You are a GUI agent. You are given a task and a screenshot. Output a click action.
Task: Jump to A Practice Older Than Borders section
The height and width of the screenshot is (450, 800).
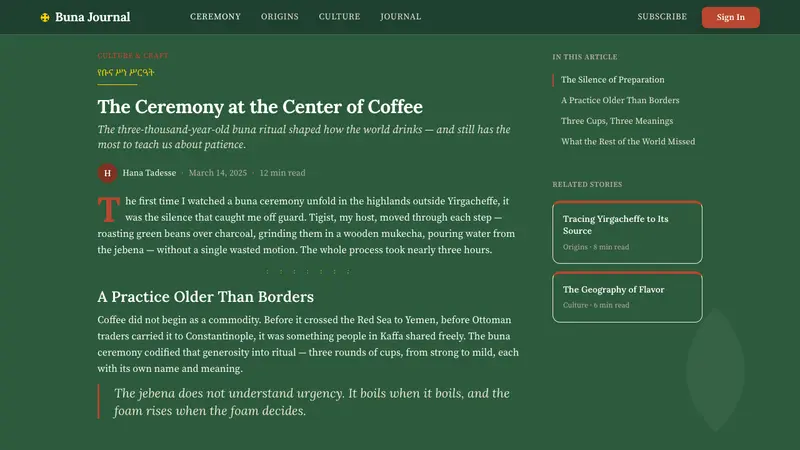coord(620,101)
